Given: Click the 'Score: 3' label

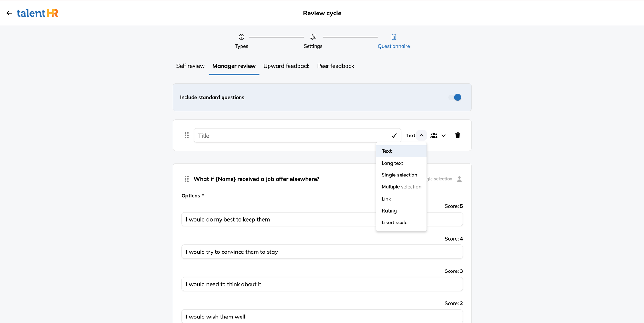Looking at the screenshot, I should (x=454, y=271).
